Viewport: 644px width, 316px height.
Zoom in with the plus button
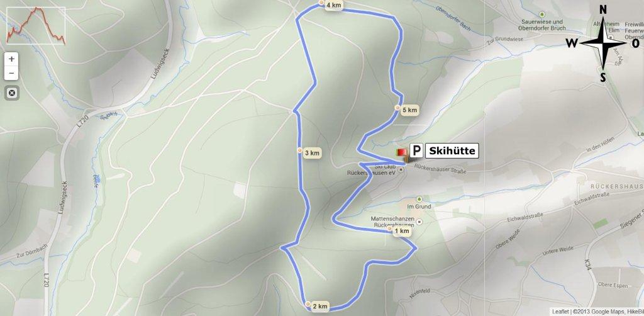(x=11, y=59)
